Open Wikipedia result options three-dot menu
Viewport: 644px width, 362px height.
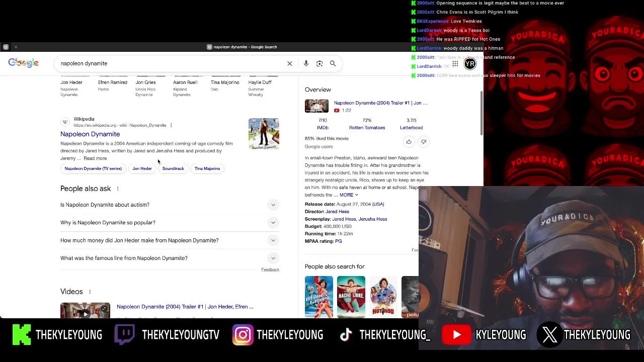tap(171, 125)
